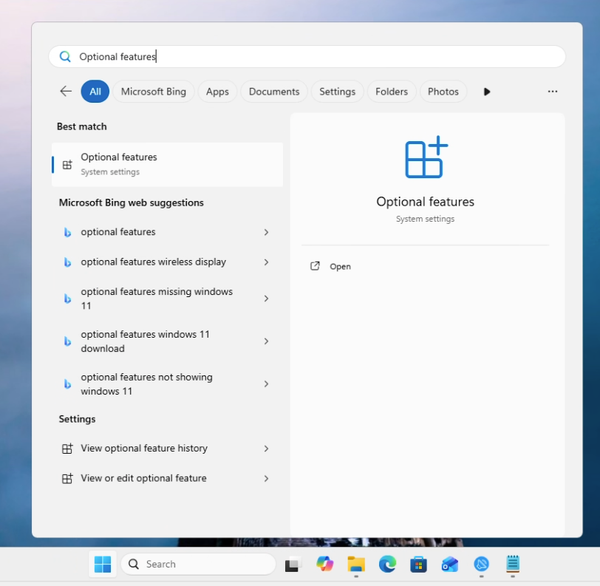
Task: Click Open in the preview pane
Action: [x=340, y=266]
